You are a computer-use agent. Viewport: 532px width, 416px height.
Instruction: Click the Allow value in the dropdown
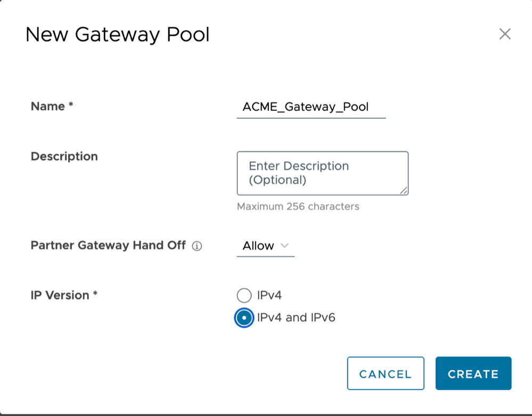pos(258,246)
